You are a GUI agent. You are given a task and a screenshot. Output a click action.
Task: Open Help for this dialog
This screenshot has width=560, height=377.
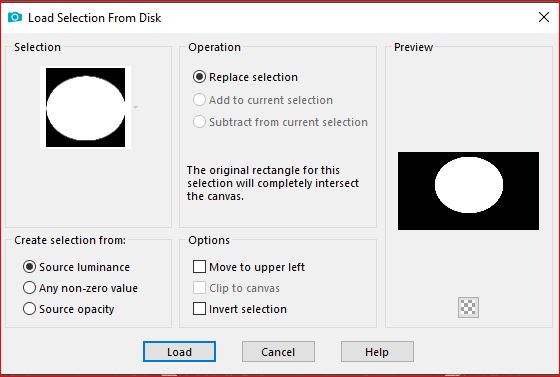[x=377, y=352]
